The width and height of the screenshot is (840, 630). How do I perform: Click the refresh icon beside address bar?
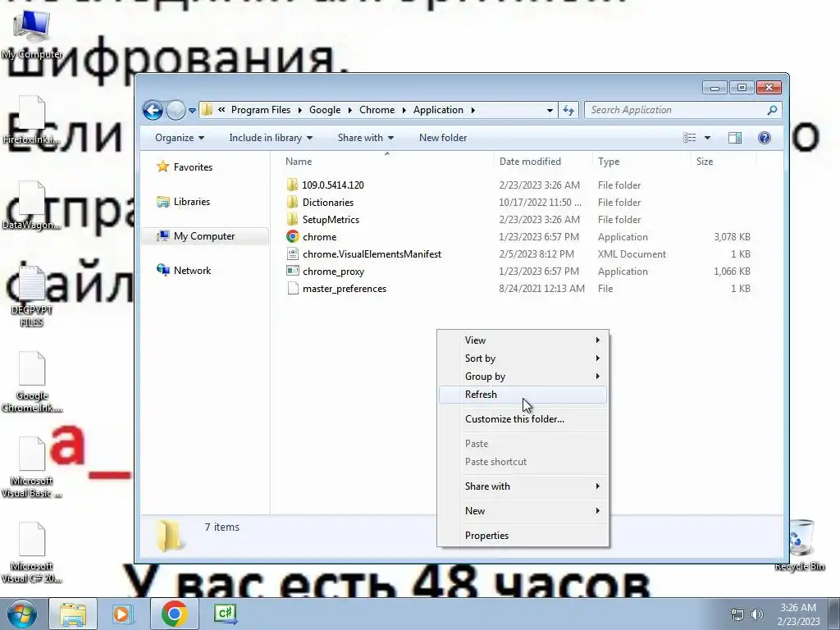click(x=568, y=111)
